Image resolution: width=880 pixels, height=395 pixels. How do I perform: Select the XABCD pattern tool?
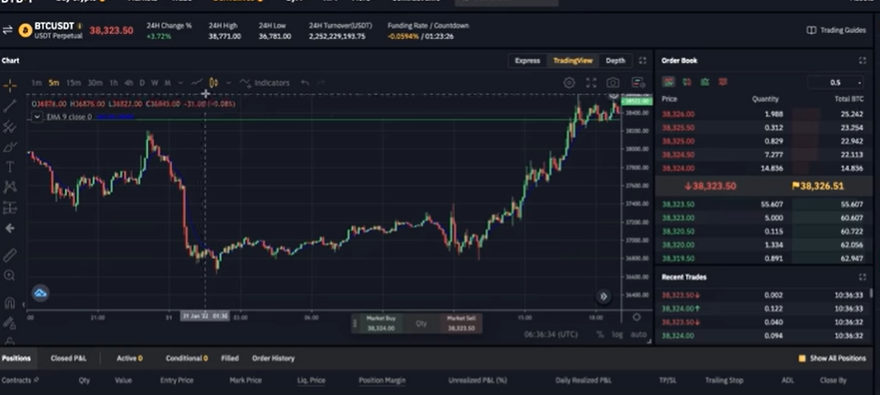pyautogui.click(x=10, y=187)
